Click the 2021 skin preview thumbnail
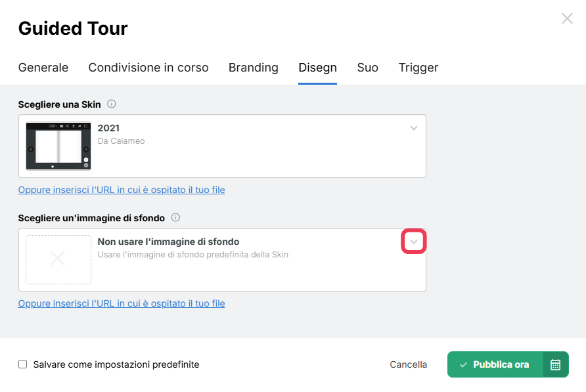The width and height of the screenshot is (586, 392). 58,146
